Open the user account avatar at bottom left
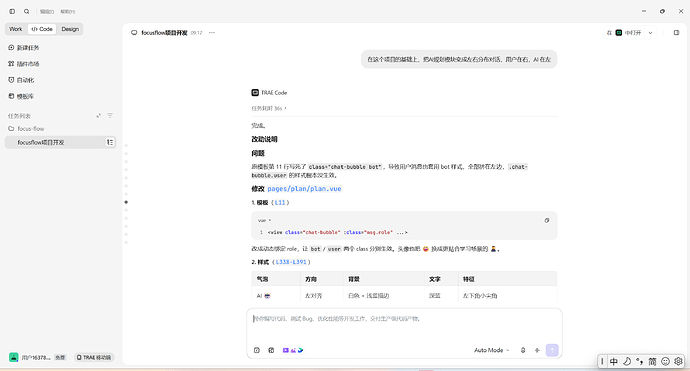690x371 pixels. (x=14, y=357)
